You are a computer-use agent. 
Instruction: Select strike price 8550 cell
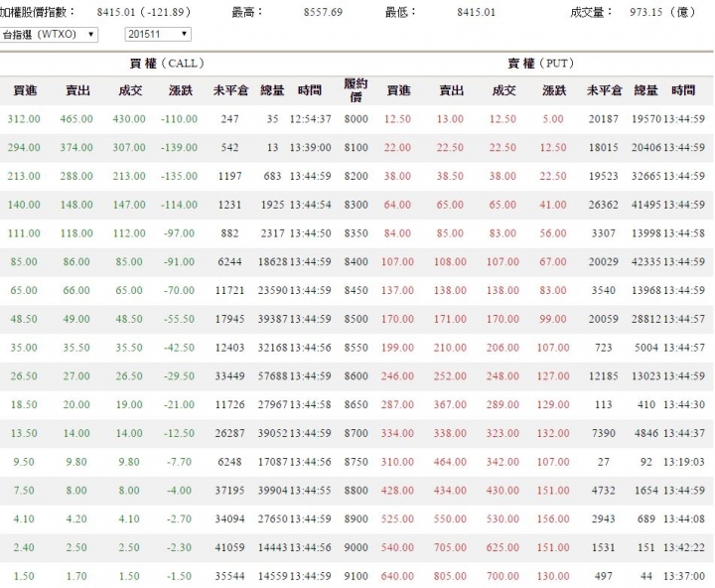357,348
